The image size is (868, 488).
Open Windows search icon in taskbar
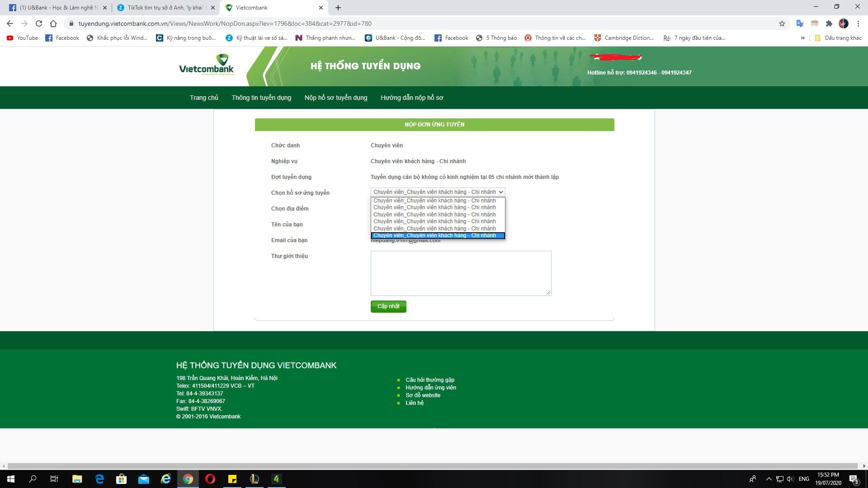click(x=33, y=479)
